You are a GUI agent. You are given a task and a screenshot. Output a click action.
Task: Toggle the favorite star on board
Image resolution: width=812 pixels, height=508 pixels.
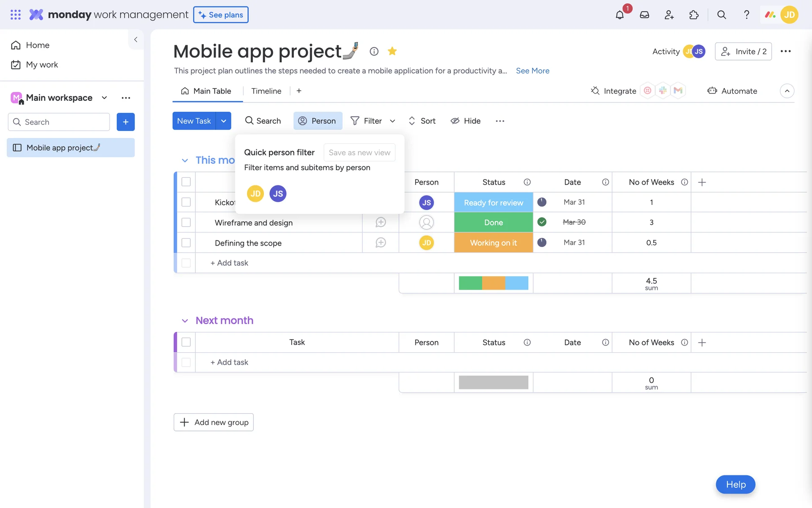(392, 51)
